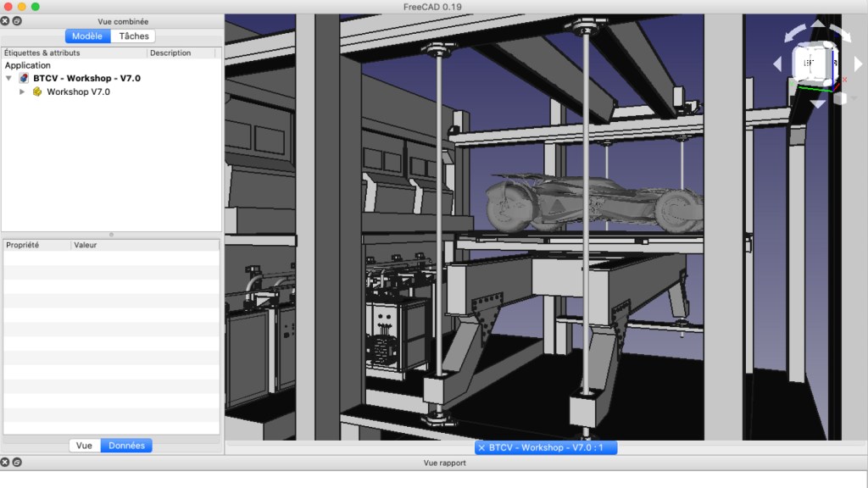Image resolution: width=868 pixels, height=488 pixels.
Task: Switch to the Tâches tab
Action: (133, 36)
